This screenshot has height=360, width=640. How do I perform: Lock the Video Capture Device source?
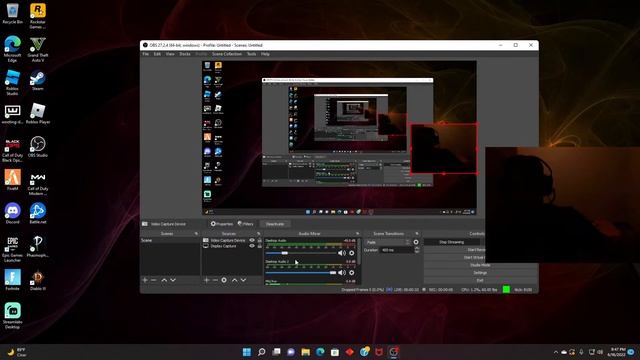(259, 240)
